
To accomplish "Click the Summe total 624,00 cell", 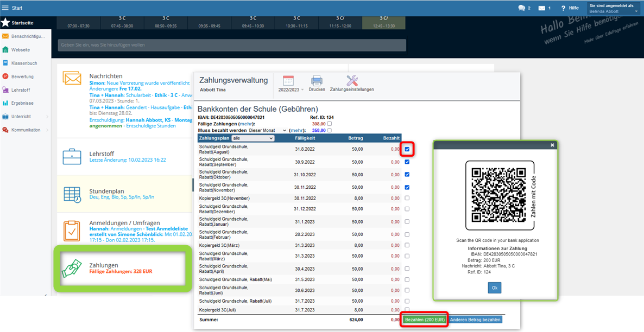I will [355, 320].
